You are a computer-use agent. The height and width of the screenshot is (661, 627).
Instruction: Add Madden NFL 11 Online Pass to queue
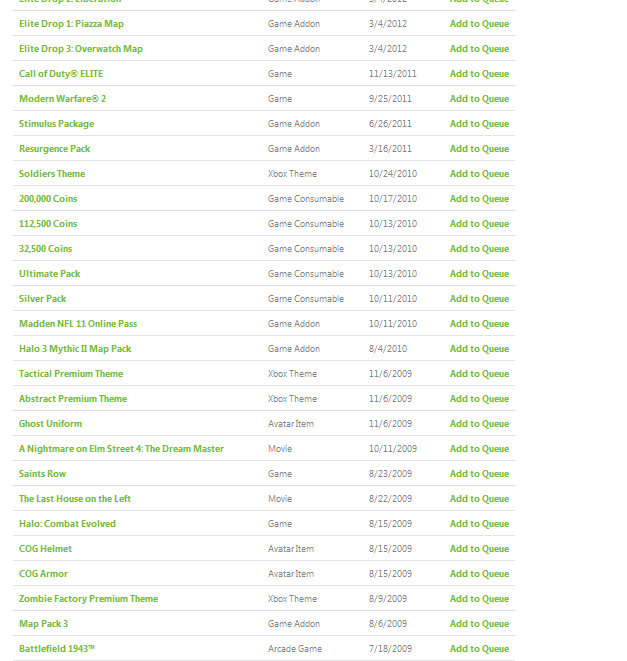click(x=479, y=324)
